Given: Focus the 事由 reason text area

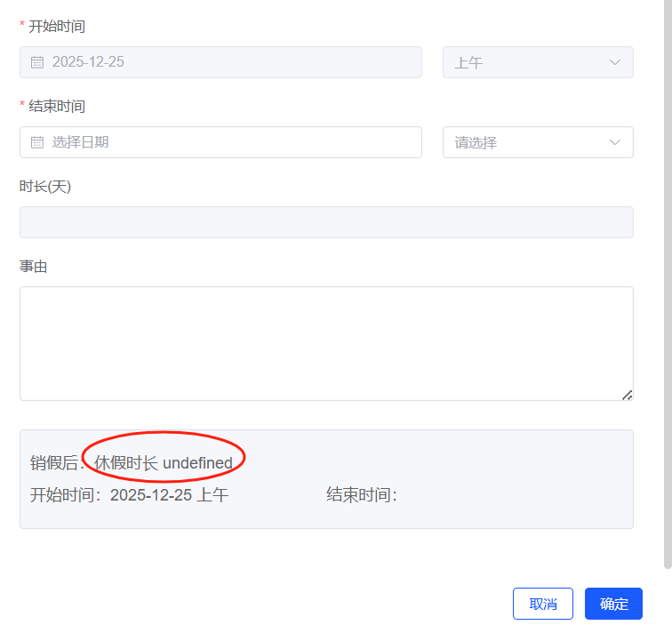Looking at the screenshot, I should [x=326, y=343].
